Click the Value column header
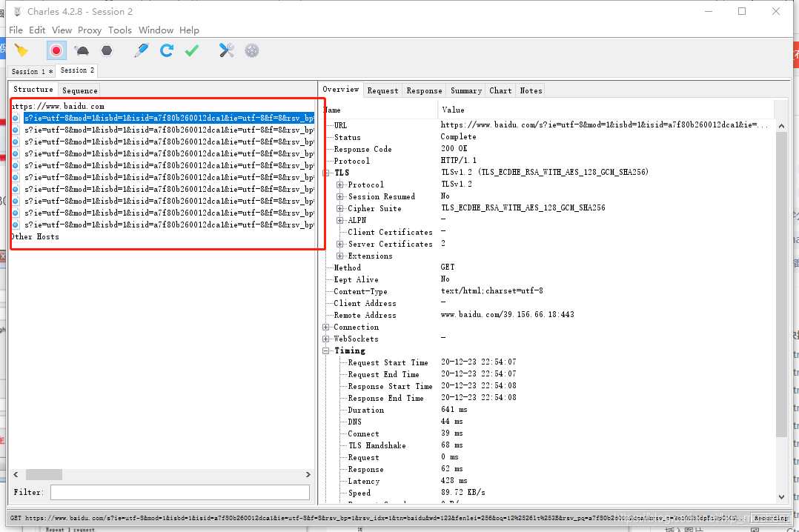The height and width of the screenshot is (532, 799). 606,110
